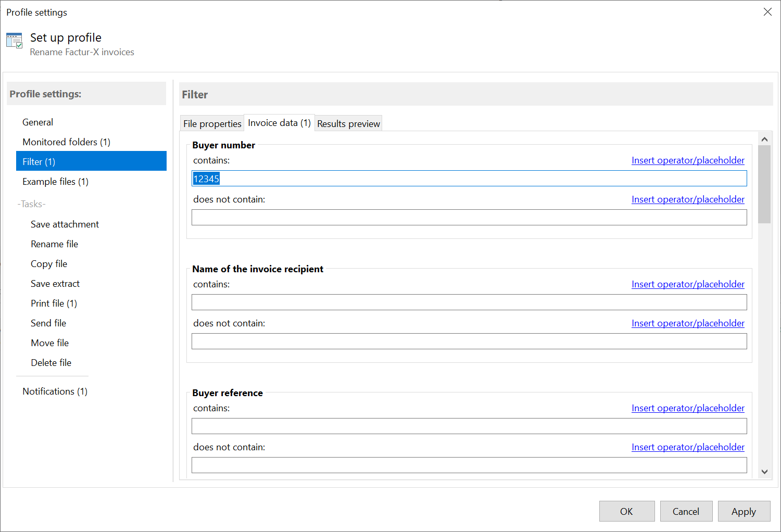
Task: Select the Filter (1) item
Action: pos(91,162)
